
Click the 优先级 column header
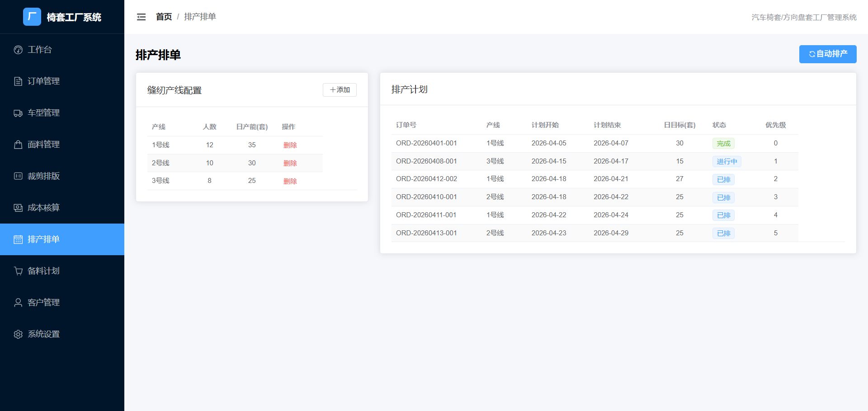click(776, 125)
